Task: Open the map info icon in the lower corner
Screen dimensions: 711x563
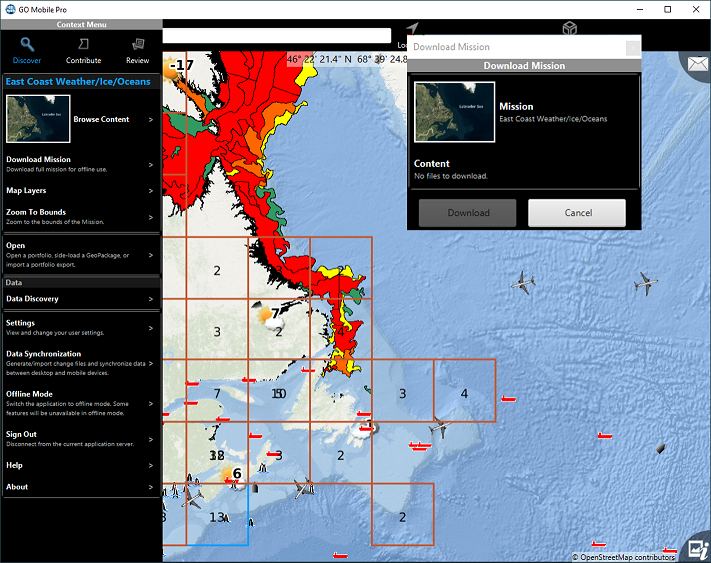Action: (x=699, y=549)
